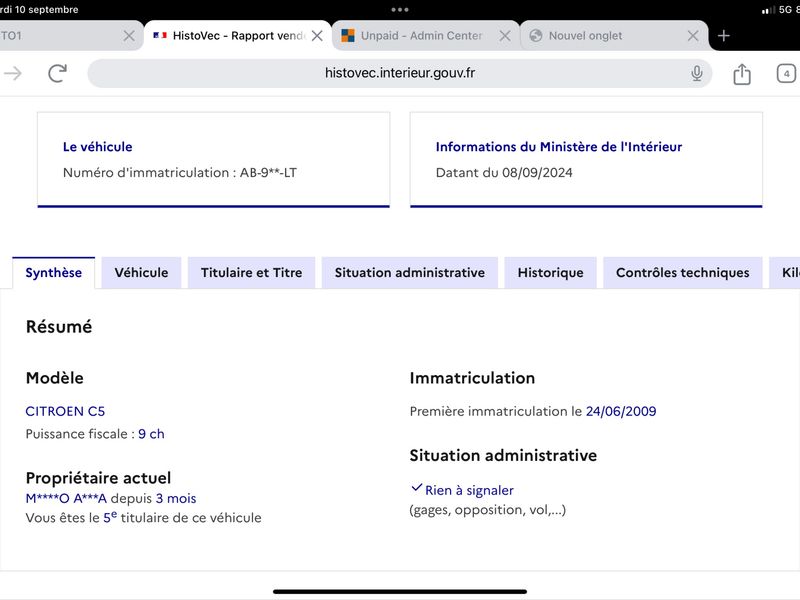Tap the microphone icon in address bar
The width and height of the screenshot is (800, 600).
coord(696,73)
